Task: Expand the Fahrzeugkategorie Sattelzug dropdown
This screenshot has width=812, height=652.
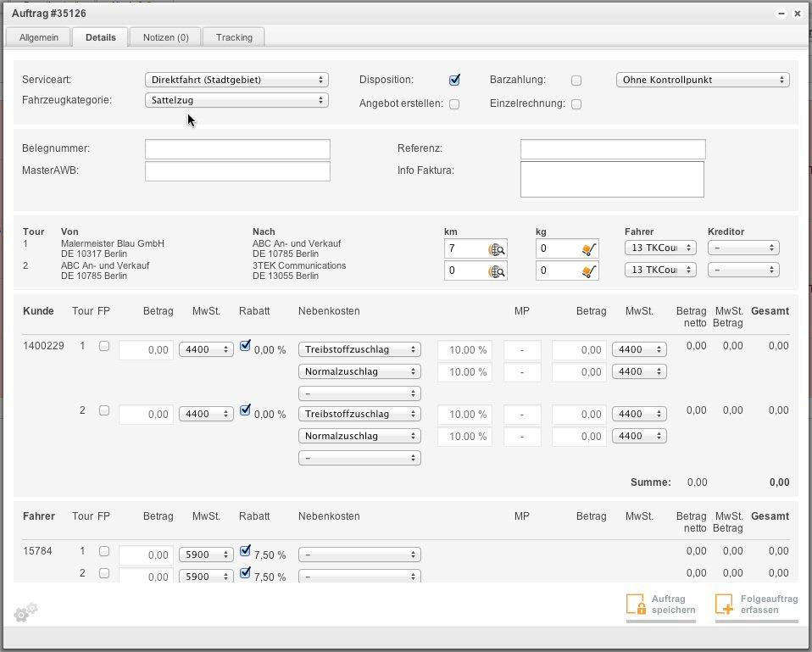Action: [x=236, y=100]
